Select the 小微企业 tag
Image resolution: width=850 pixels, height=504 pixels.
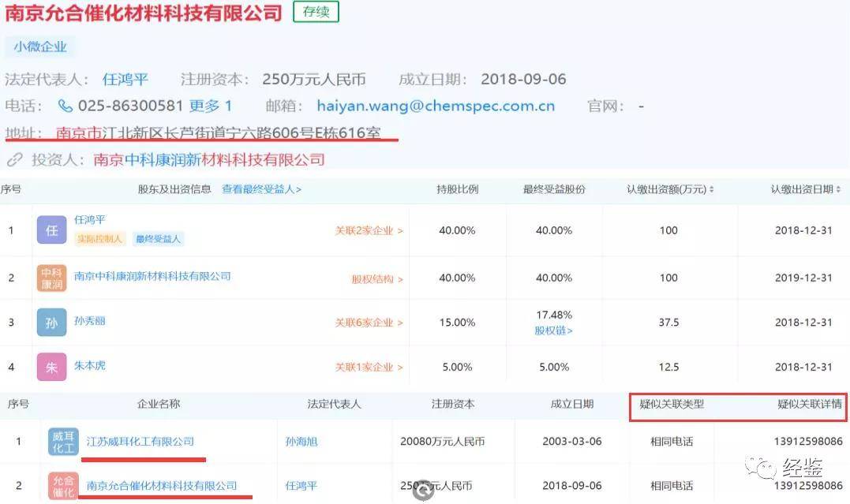39,47
